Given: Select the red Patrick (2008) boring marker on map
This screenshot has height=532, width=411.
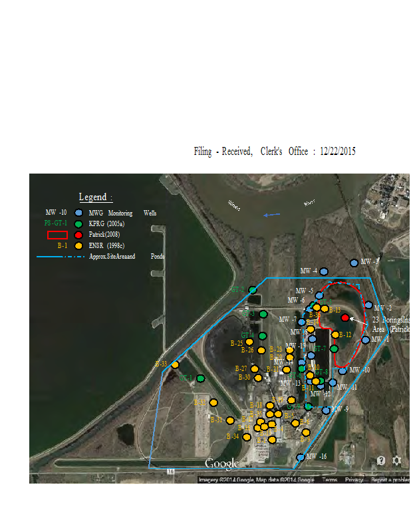Looking at the screenshot, I should 344,318.
